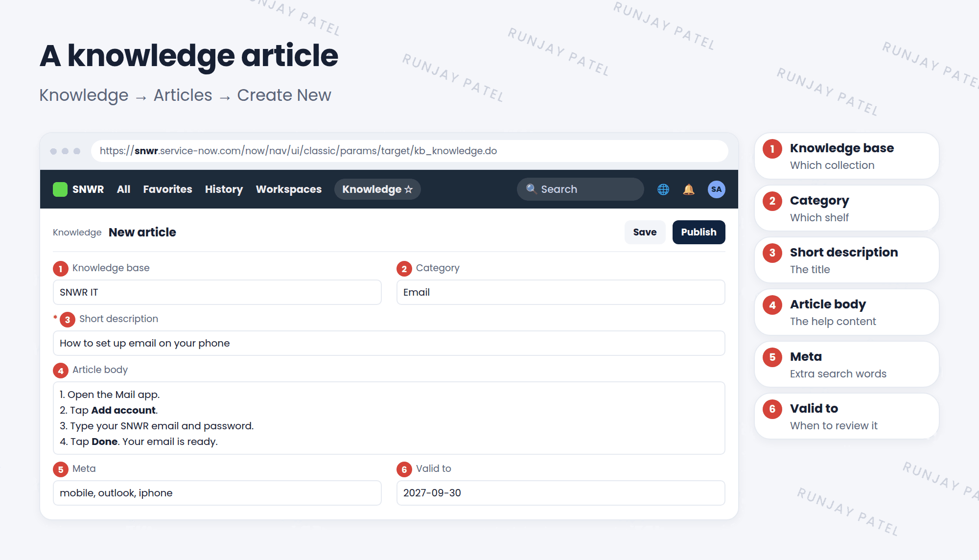The height and width of the screenshot is (560, 979).
Task: Focus the Search field
Action: [580, 189]
